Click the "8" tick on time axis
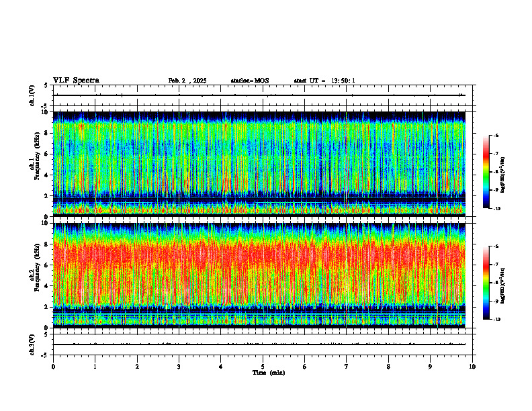Screen dimensions: 532x411 (x=388, y=367)
